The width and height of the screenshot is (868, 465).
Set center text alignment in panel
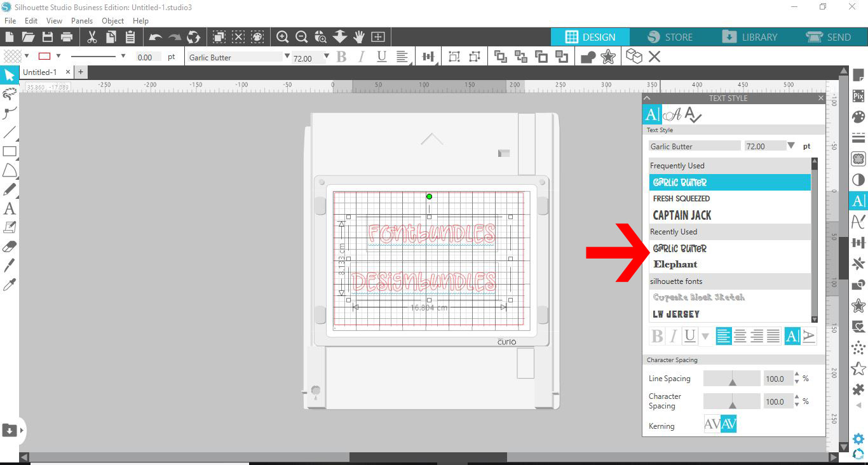(x=740, y=336)
